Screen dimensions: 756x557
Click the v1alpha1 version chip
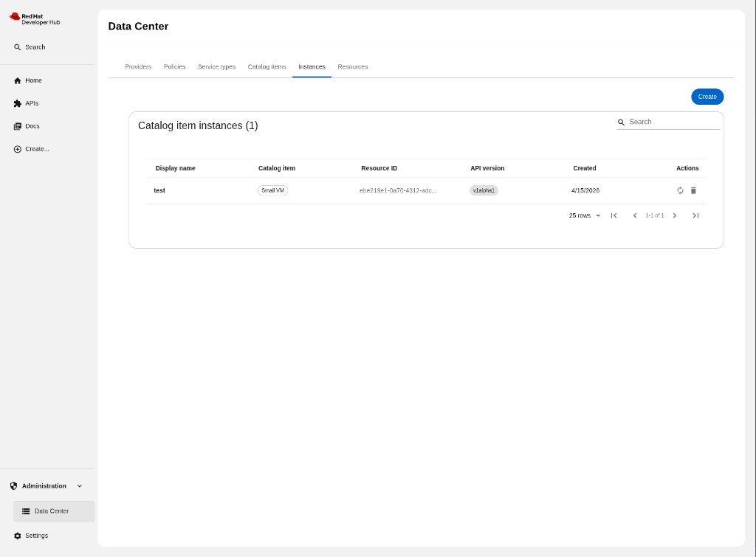pos(484,191)
